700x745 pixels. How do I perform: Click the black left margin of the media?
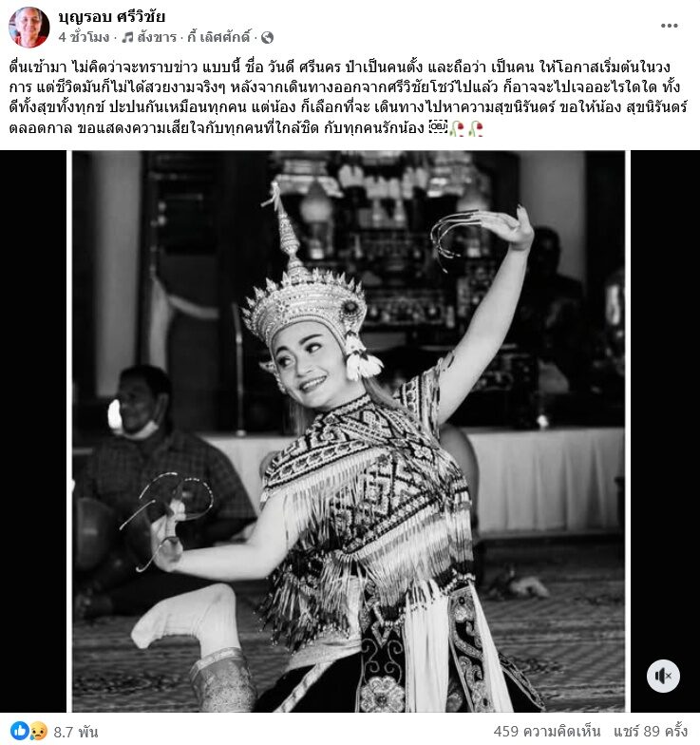click(x=33, y=431)
